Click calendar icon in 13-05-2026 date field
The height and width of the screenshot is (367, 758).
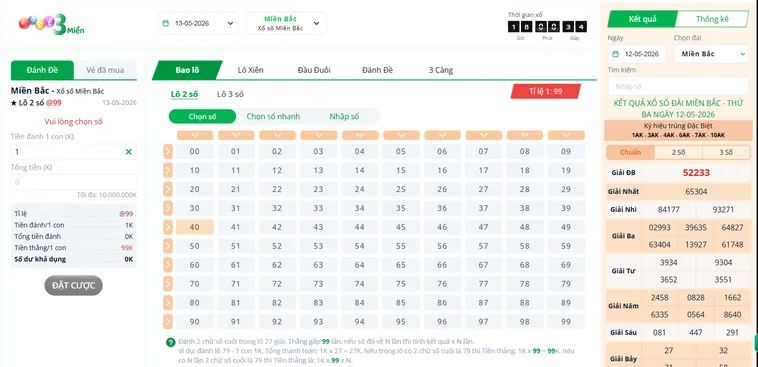(x=166, y=23)
